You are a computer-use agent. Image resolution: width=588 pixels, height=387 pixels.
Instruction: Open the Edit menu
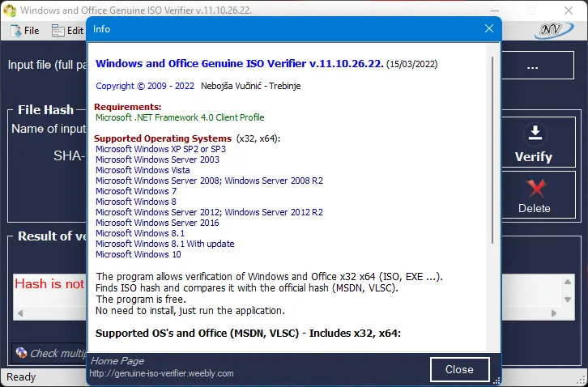pos(68,31)
